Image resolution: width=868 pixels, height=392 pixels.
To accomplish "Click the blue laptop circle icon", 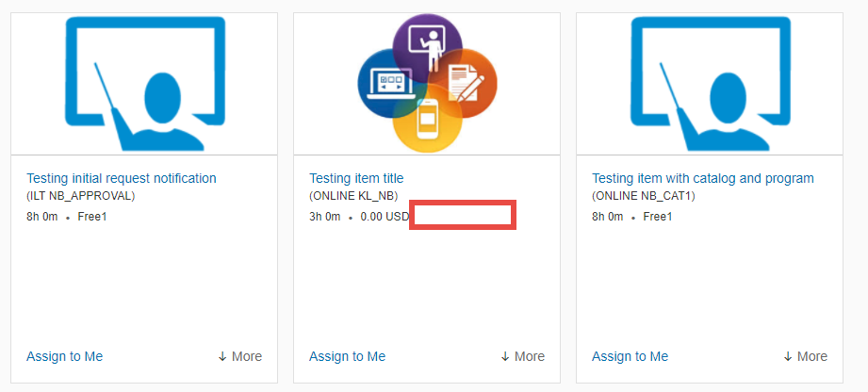I will coord(390,83).
